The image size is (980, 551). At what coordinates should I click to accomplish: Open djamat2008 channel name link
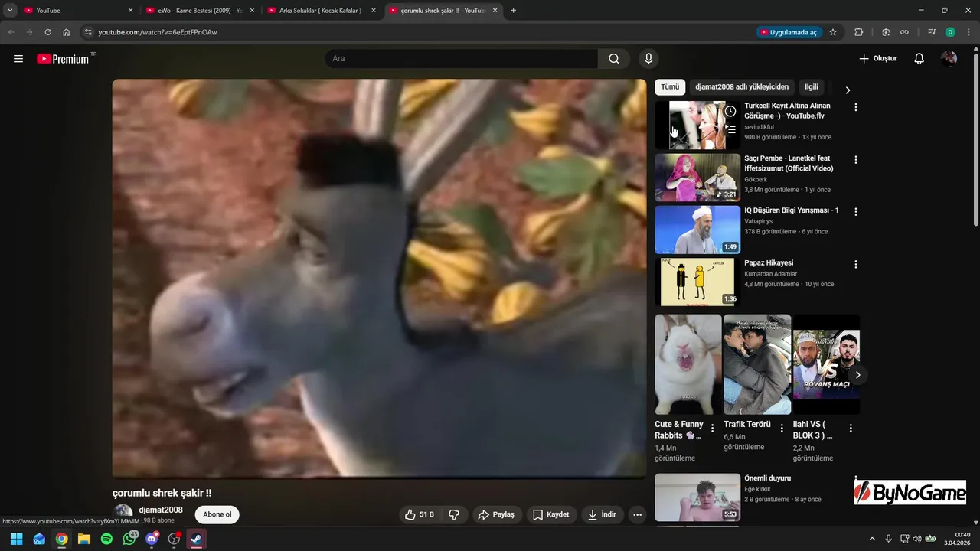point(161,510)
